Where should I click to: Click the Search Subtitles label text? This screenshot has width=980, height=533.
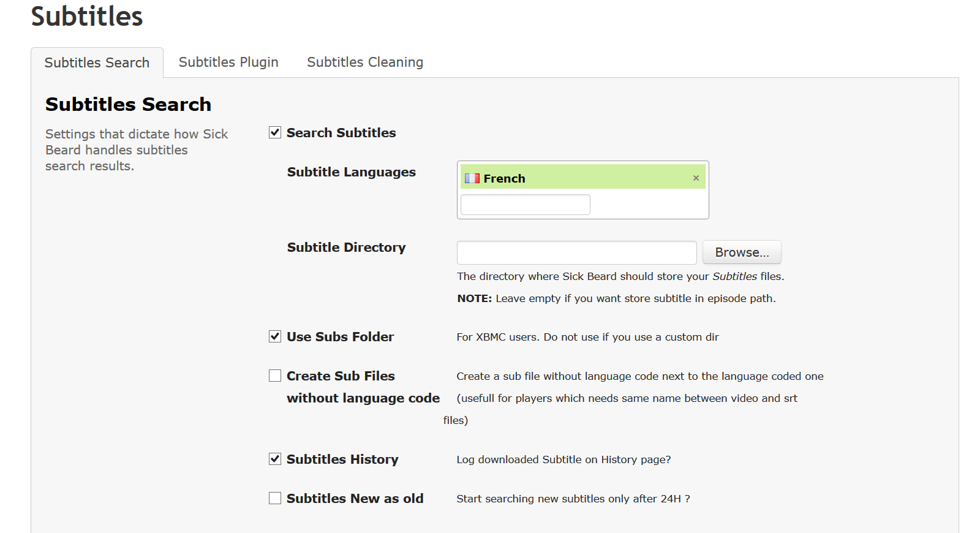341,133
